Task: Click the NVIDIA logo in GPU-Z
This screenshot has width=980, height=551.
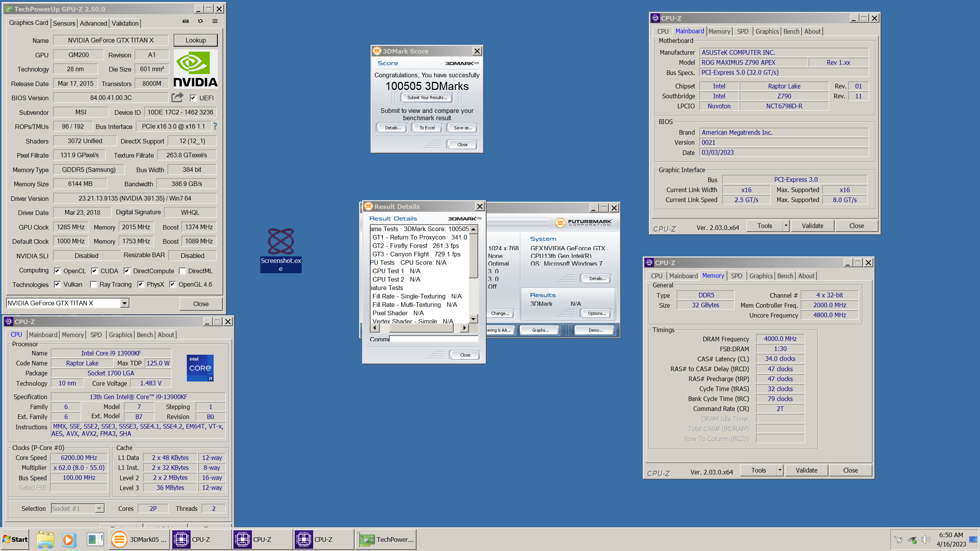Action: [x=196, y=69]
